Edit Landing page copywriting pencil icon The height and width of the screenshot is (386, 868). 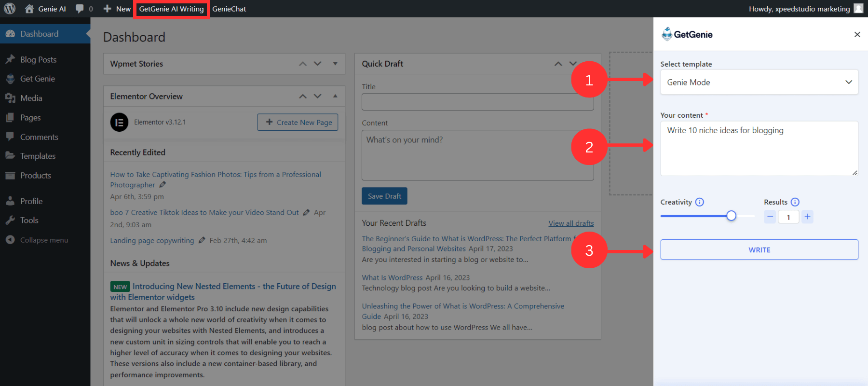point(202,240)
